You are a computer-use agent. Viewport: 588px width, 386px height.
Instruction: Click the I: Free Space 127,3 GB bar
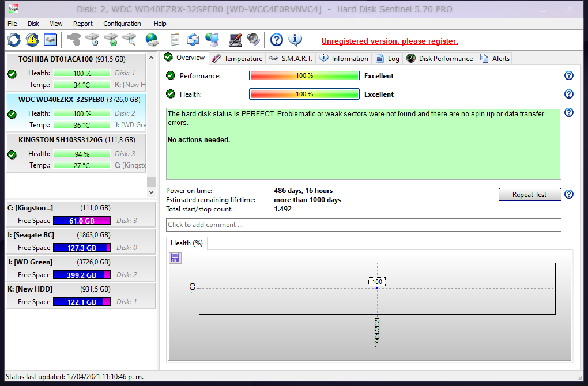point(82,248)
